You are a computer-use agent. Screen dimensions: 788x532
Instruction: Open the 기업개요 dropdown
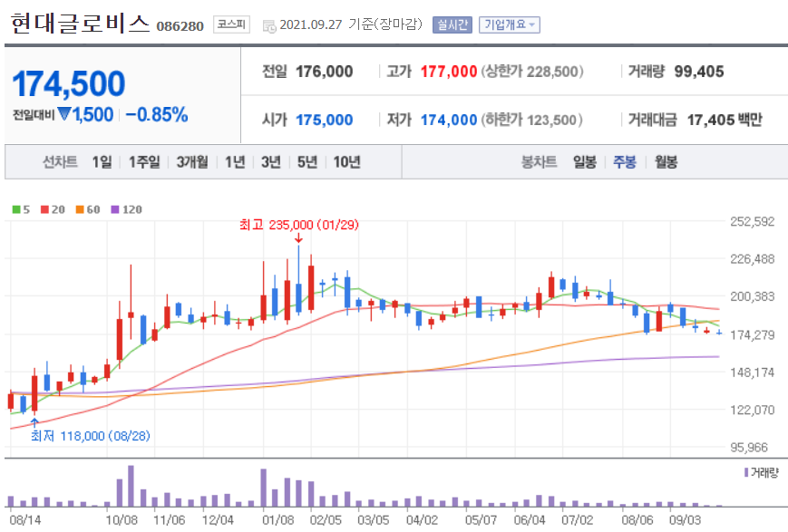coord(510,24)
